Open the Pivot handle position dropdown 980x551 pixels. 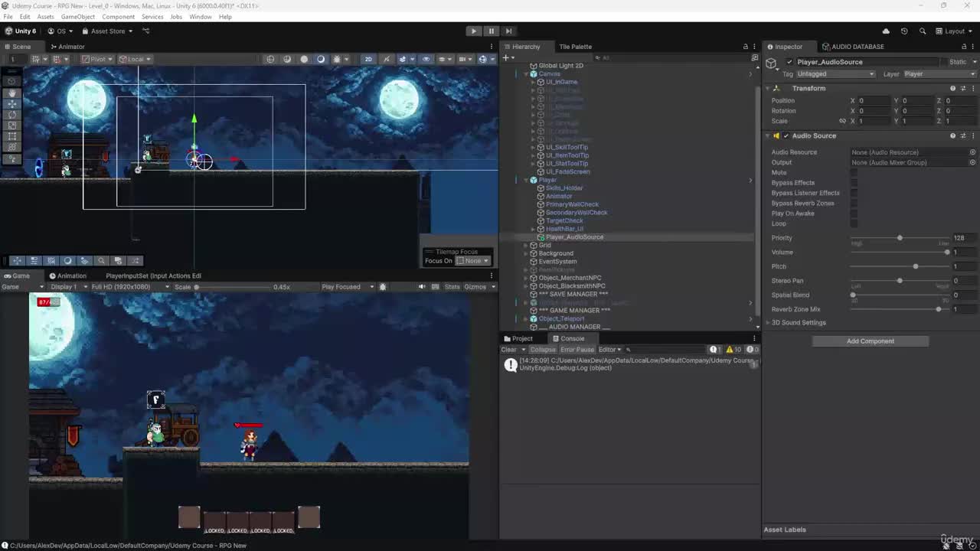[x=97, y=59]
